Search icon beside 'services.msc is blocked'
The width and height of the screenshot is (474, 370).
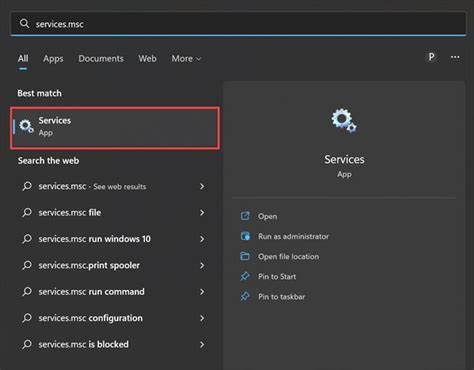27,344
